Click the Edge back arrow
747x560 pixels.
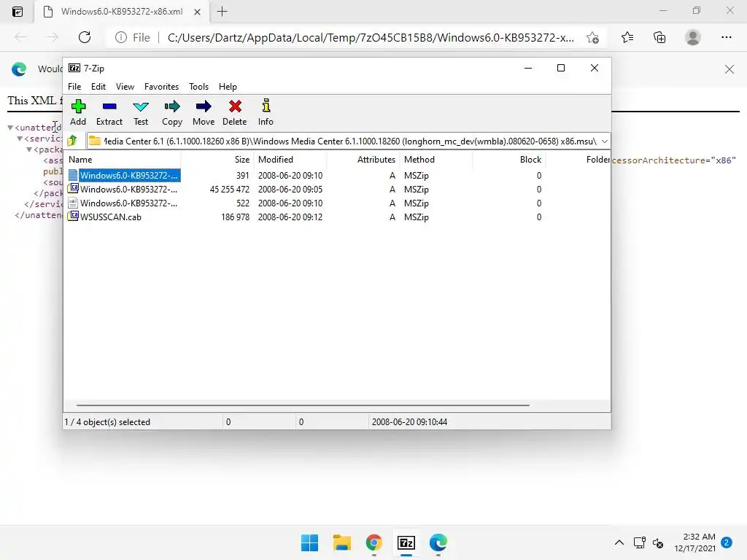(x=20, y=37)
